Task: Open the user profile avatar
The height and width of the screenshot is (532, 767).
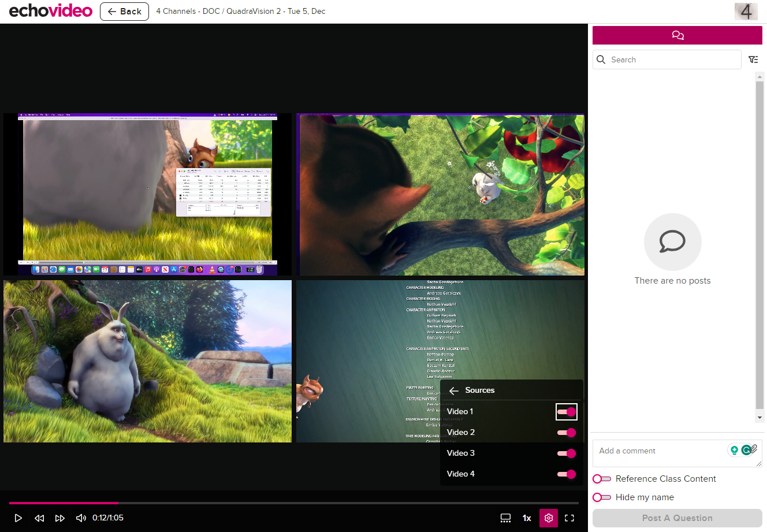Action: [746, 12]
